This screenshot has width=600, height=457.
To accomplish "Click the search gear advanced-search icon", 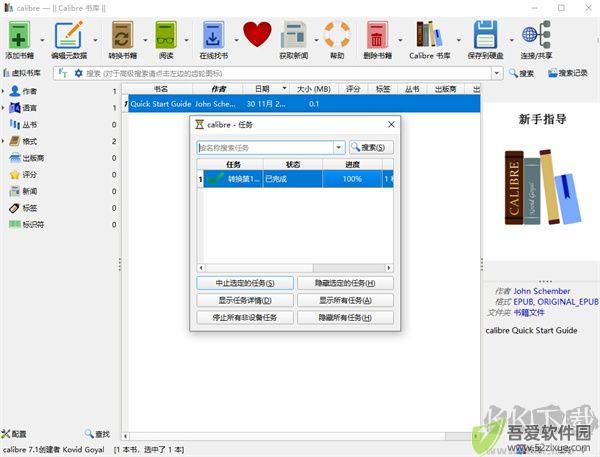I will coord(78,73).
